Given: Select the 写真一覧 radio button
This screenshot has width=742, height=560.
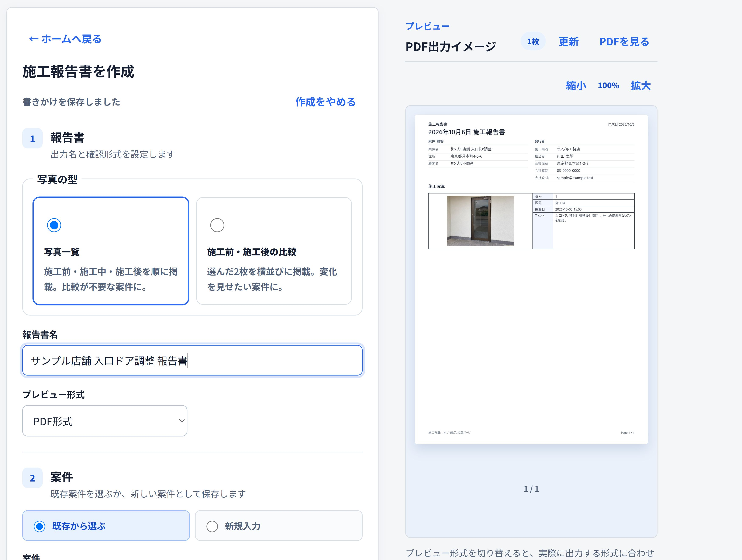Looking at the screenshot, I should coord(54,225).
